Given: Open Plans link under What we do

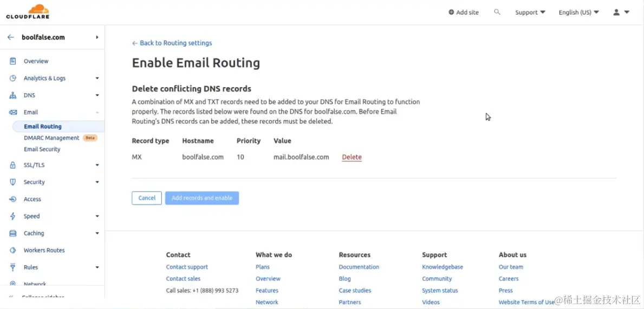Looking at the screenshot, I should pyautogui.click(x=263, y=267).
